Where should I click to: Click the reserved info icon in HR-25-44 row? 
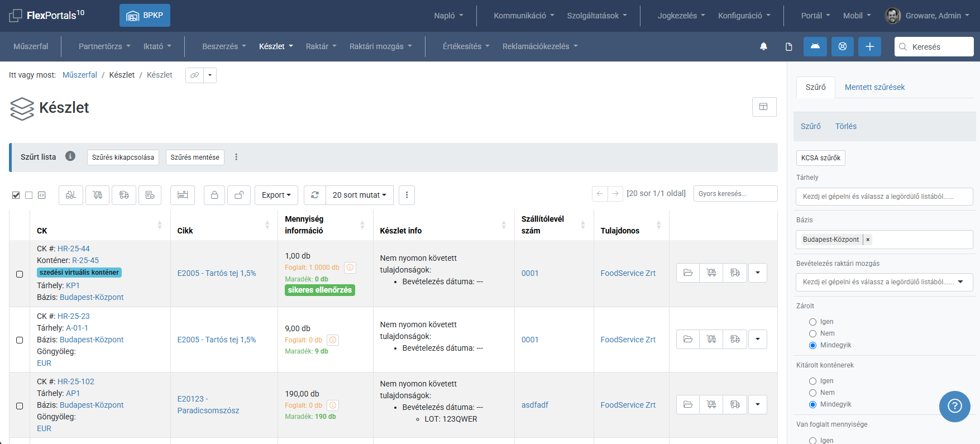[350, 268]
